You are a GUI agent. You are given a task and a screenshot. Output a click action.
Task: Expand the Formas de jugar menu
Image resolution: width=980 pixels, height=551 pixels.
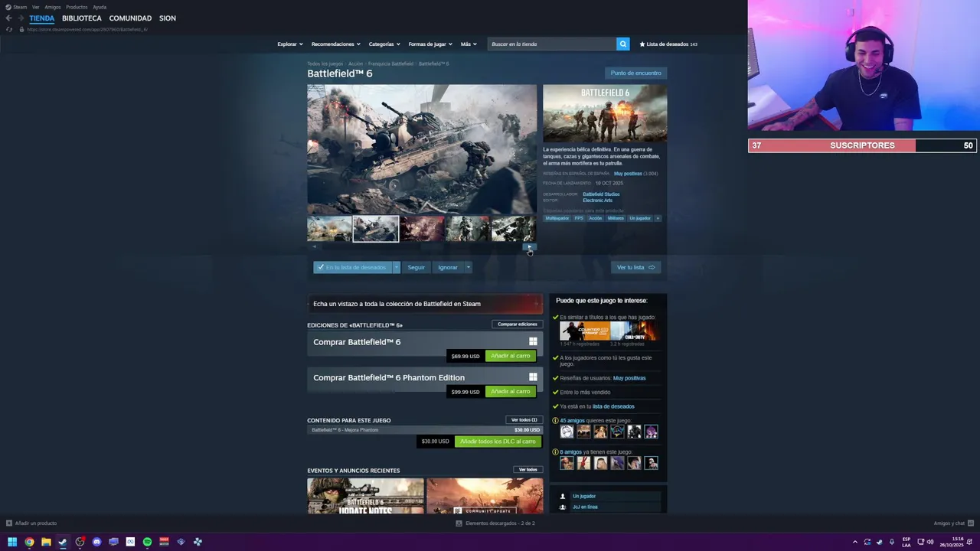pyautogui.click(x=430, y=44)
